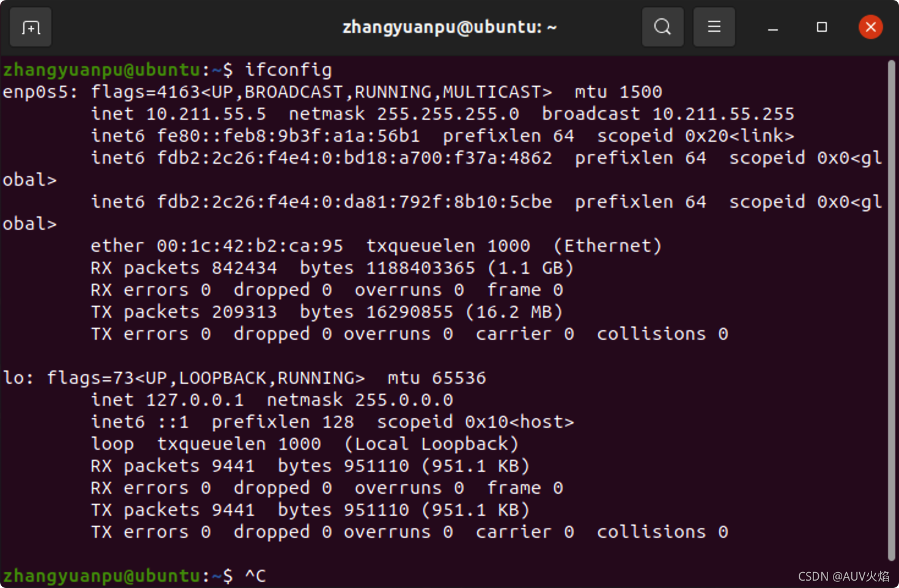The width and height of the screenshot is (899, 588).
Task: Click broadcast address 10.211.55.255
Action: (723, 114)
